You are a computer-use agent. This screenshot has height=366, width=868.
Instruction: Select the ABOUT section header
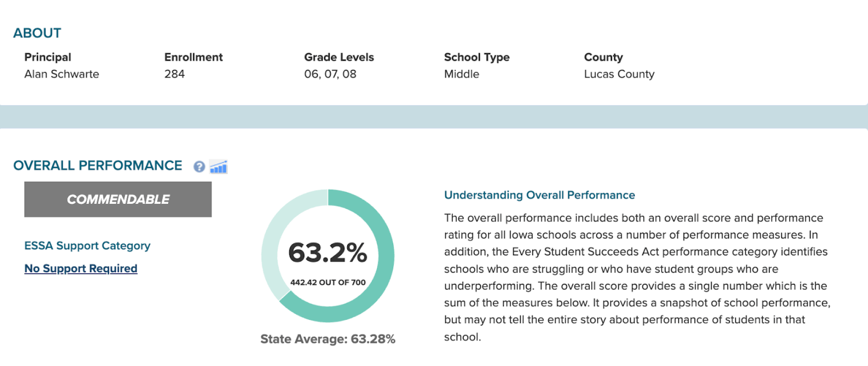[x=38, y=33]
